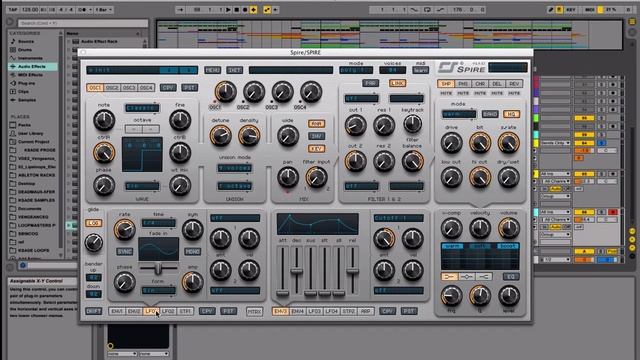Open the wave Sin selector dropdown
Image resolution: width=640 pixels, height=360 pixels.
tap(142, 186)
